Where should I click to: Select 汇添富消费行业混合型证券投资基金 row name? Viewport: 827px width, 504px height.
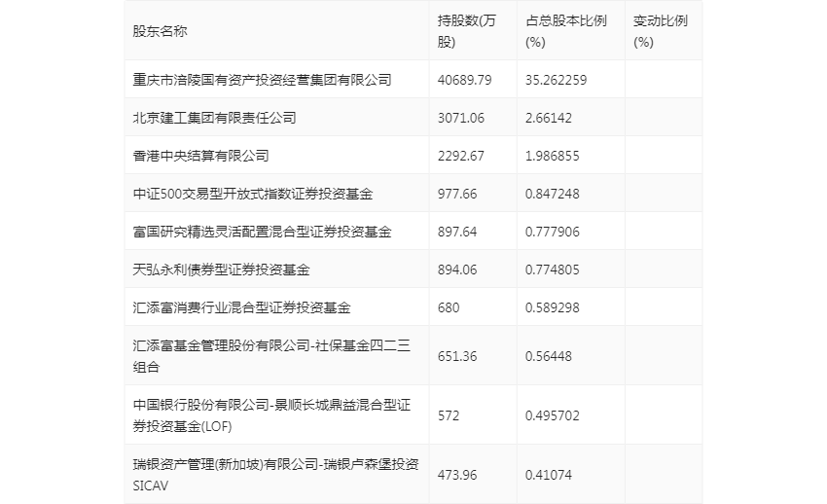click(x=241, y=307)
